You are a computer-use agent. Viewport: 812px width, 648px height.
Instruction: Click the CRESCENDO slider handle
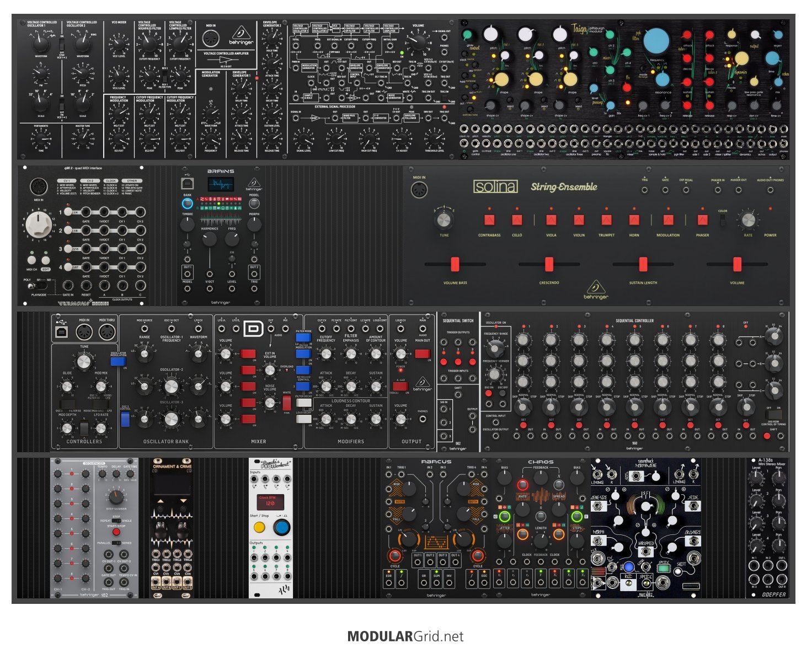[x=549, y=264]
